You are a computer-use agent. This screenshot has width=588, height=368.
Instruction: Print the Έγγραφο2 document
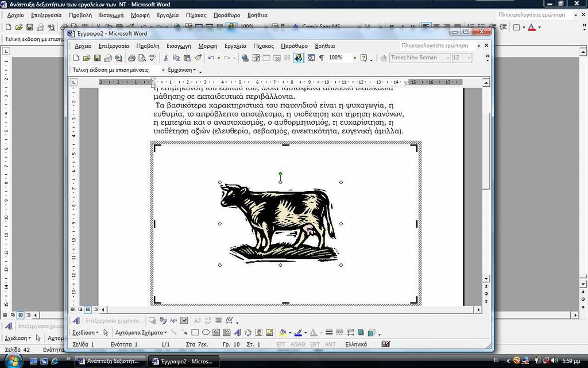pyautogui.click(x=131, y=58)
